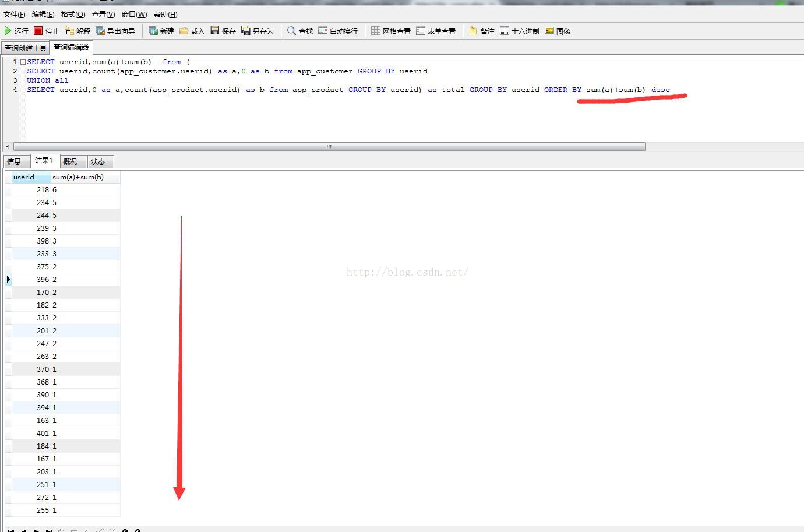Image resolution: width=804 pixels, height=532 pixels.
Task: Select the userid cell 203
Action: pos(31,472)
